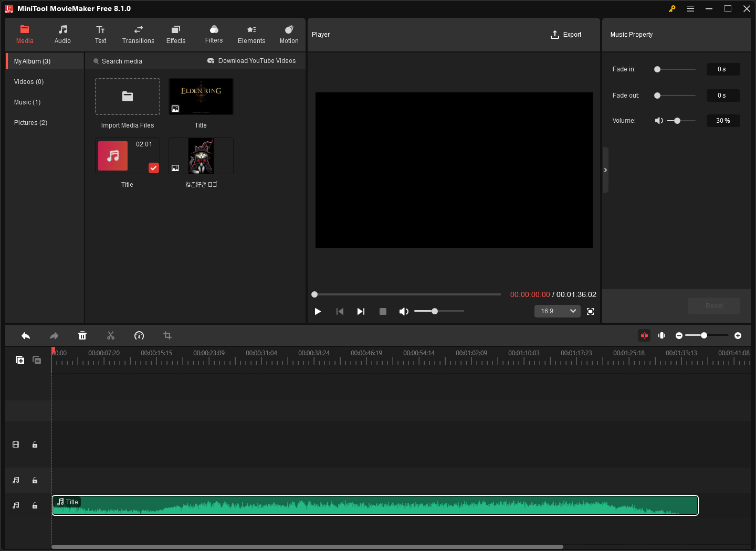This screenshot has width=756, height=551.
Task: Toggle the red timeline magnet snap icon
Action: coord(644,335)
